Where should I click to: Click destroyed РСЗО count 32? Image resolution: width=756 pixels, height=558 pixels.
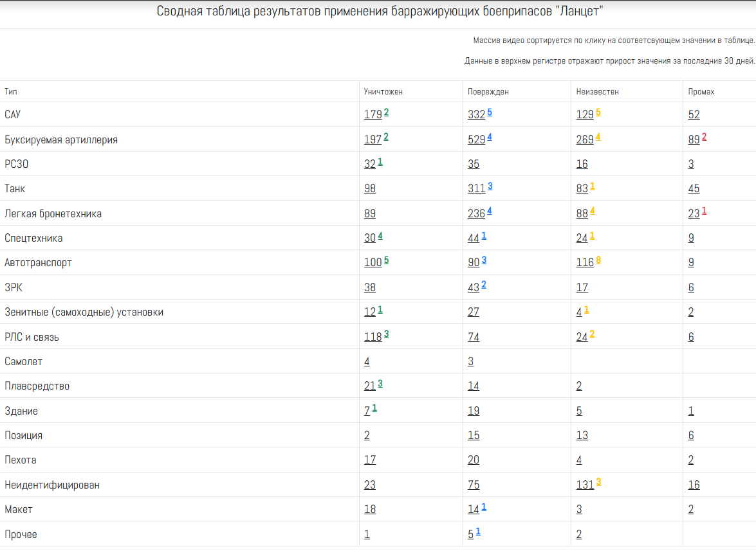coord(369,165)
